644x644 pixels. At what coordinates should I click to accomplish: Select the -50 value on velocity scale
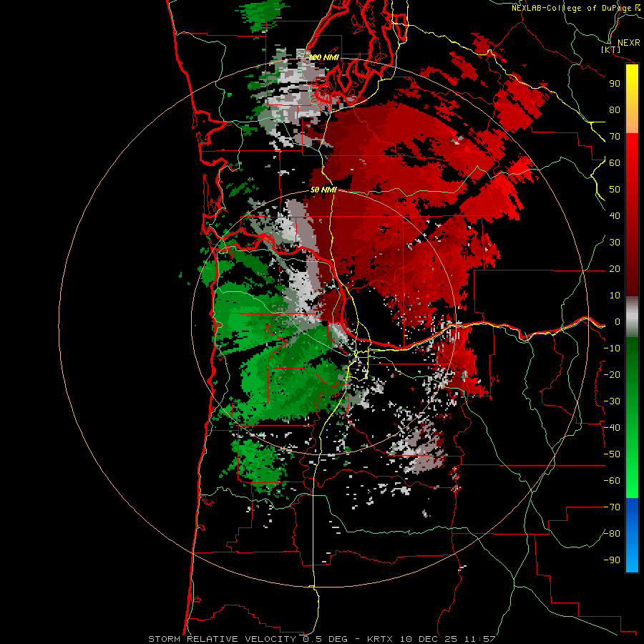point(612,454)
